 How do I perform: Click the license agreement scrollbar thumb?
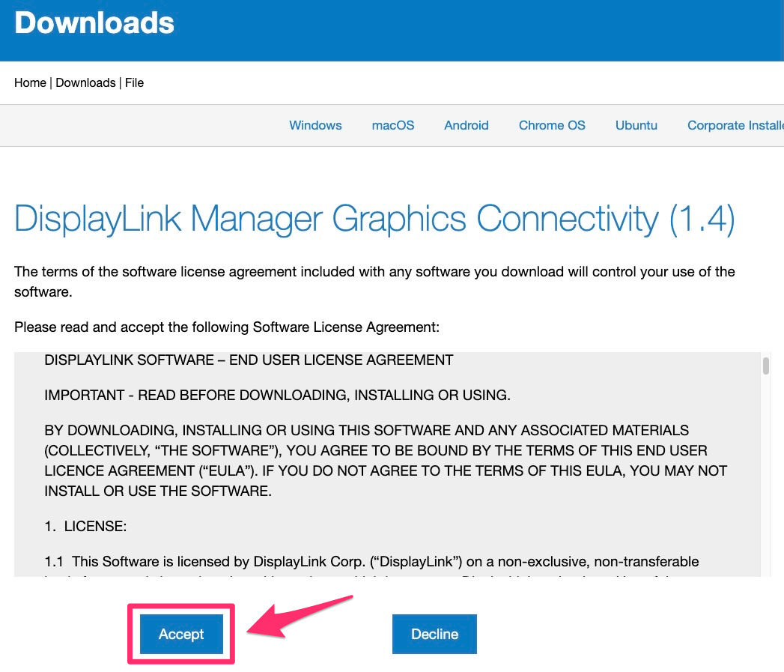[766, 366]
